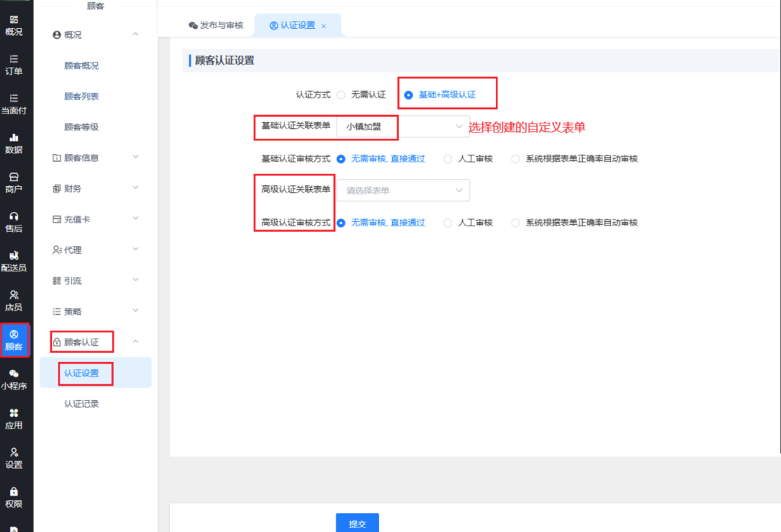
Task: Expand the 财务 sidebar section
Action: (x=95, y=188)
